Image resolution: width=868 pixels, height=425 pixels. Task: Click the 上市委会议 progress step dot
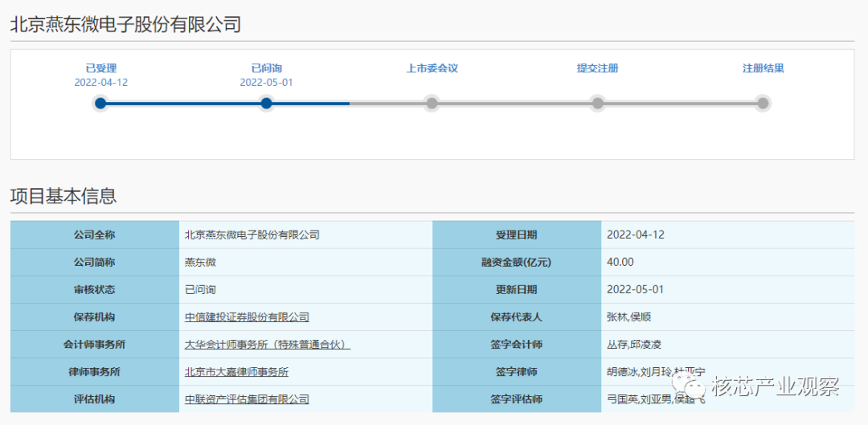432,103
